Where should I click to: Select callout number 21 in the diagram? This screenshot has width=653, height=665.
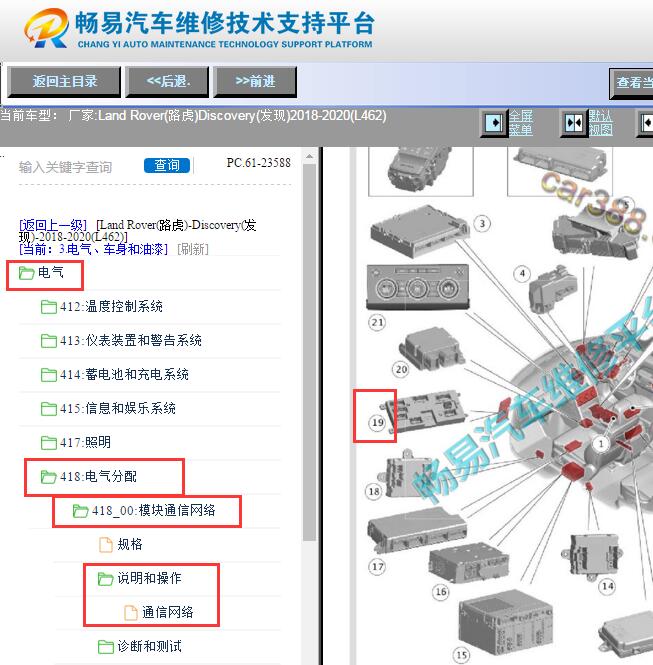pos(377,322)
